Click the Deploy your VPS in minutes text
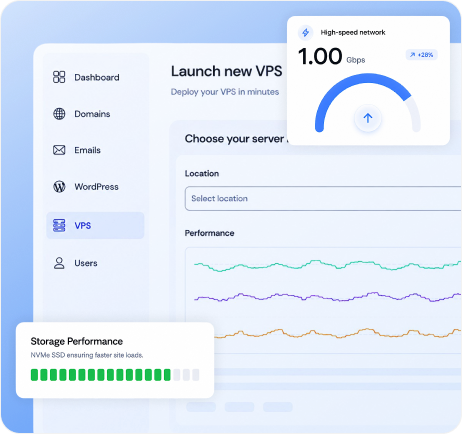462x434 pixels. pyautogui.click(x=225, y=92)
